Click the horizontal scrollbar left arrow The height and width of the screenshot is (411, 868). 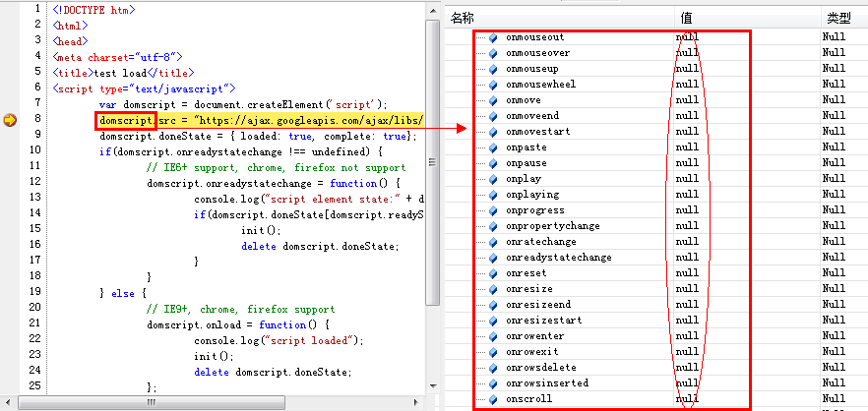click(x=6, y=402)
